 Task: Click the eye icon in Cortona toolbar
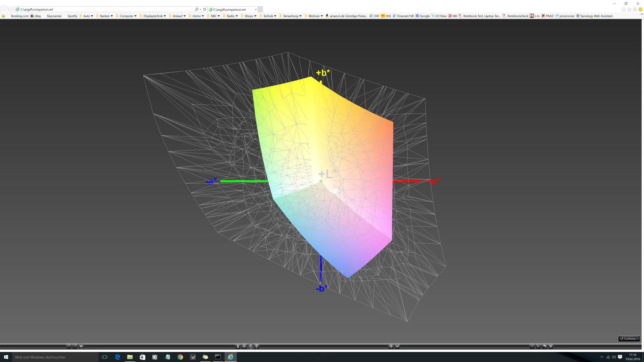(x=81, y=347)
